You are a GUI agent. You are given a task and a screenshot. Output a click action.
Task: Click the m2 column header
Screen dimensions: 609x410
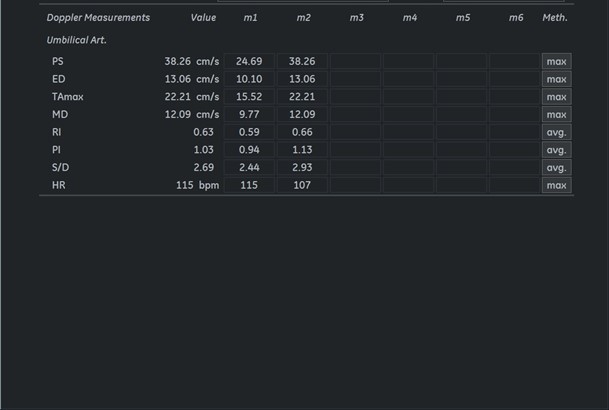click(x=303, y=17)
